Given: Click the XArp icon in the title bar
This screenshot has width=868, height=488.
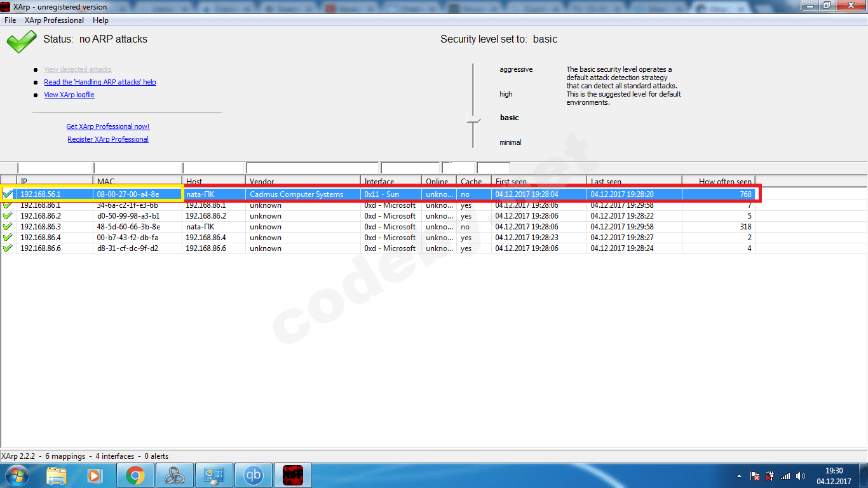Looking at the screenshot, I should tap(6, 6).
